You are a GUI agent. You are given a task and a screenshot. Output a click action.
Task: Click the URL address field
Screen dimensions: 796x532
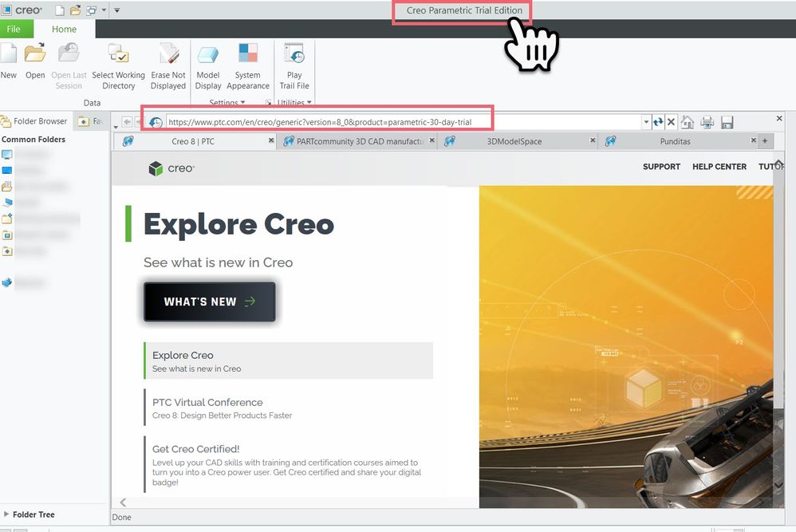point(404,122)
